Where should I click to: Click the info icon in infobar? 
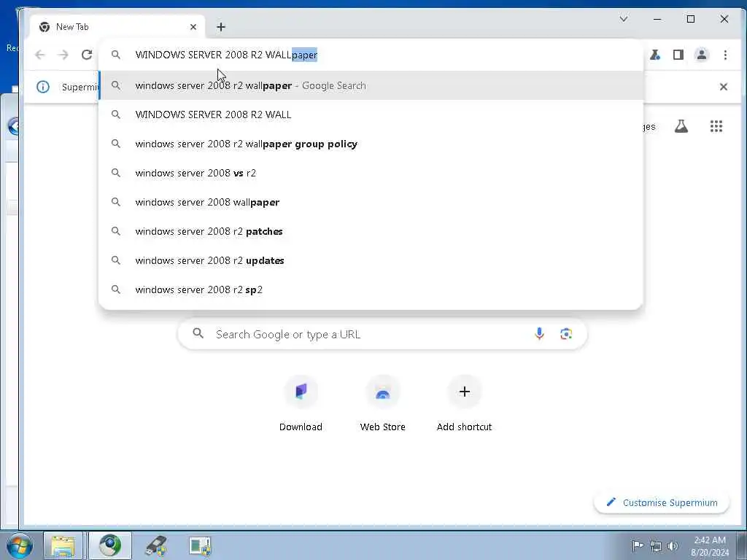(43, 87)
